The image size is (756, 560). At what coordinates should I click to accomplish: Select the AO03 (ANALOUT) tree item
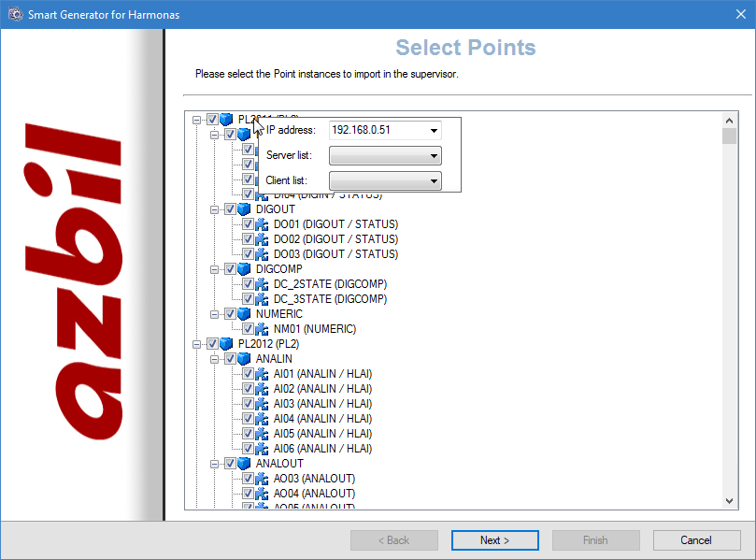(314, 479)
